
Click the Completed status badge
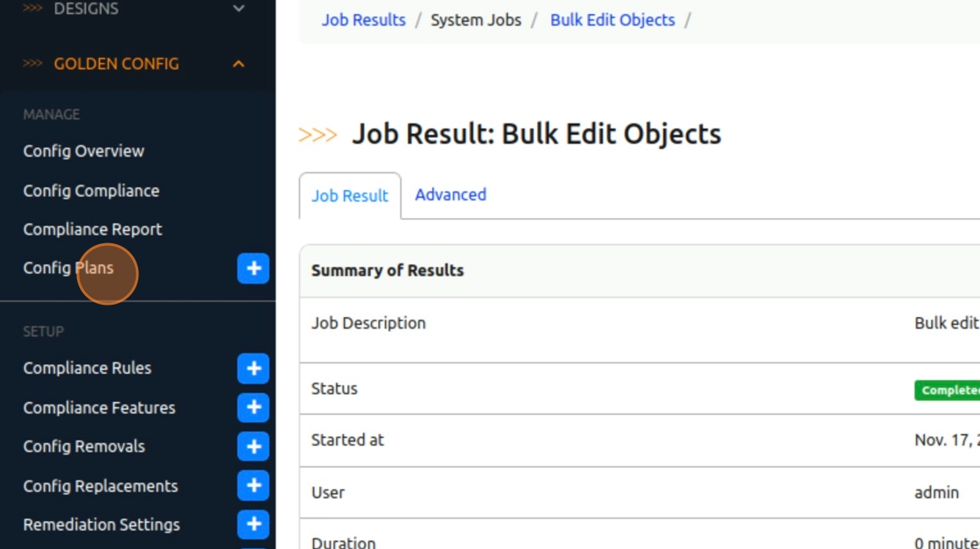(948, 391)
